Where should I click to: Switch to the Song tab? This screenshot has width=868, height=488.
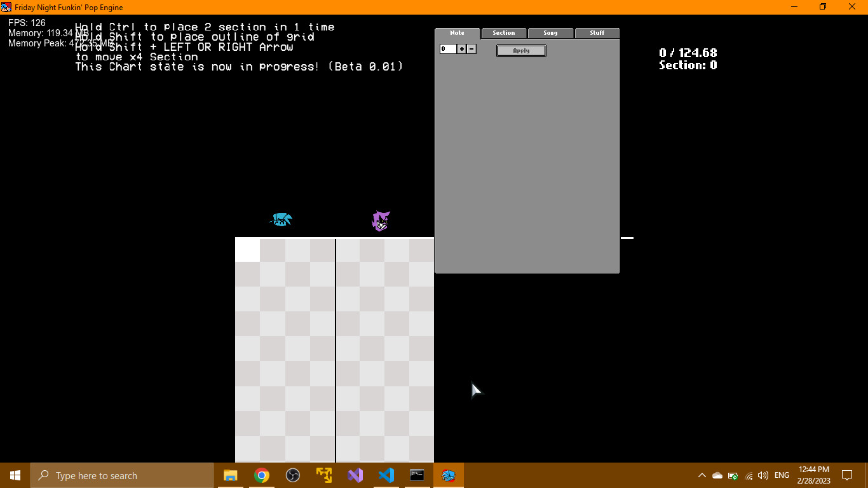[x=550, y=33]
